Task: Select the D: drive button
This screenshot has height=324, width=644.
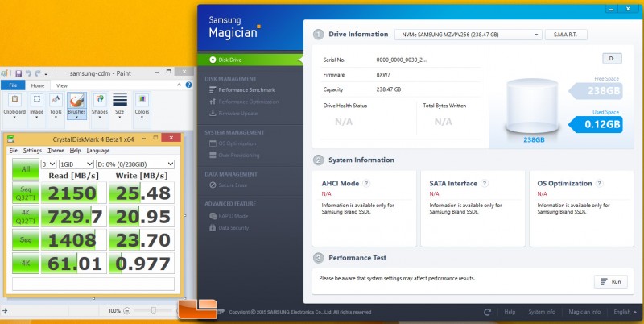Action: coord(612,59)
